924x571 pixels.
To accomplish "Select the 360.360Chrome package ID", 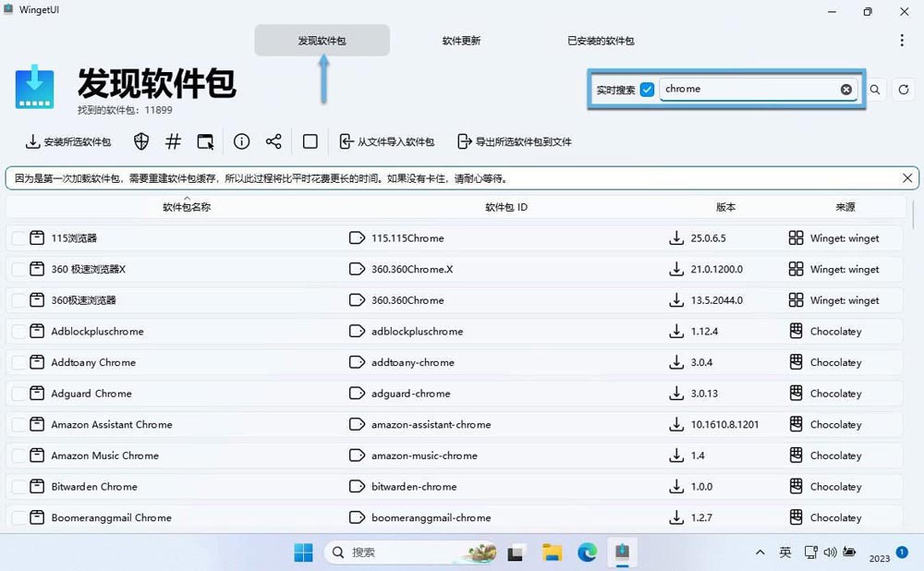I will (x=407, y=300).
